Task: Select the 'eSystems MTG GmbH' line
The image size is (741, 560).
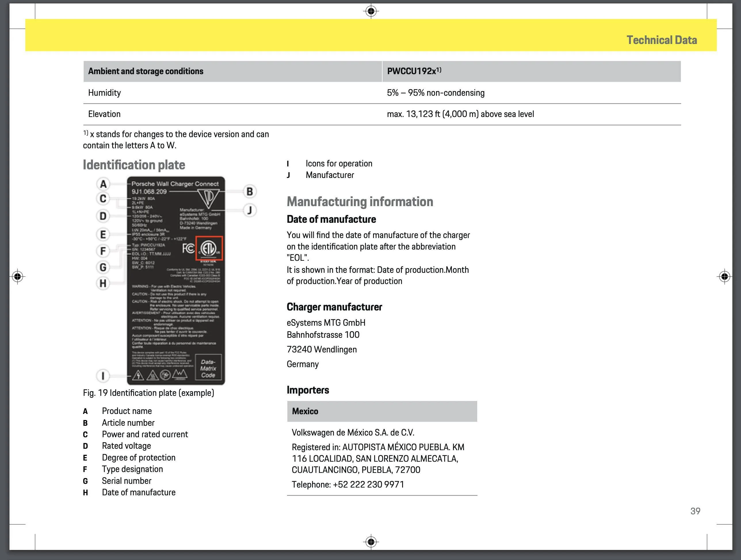Action: click(x=326, y=323)
